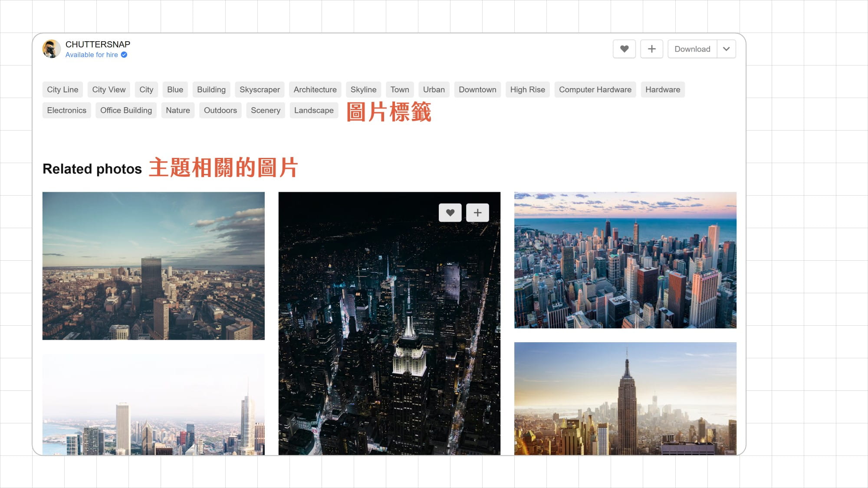
Task: Open the hazy white-sky skyline photo
Action: [x=154, y=404]
